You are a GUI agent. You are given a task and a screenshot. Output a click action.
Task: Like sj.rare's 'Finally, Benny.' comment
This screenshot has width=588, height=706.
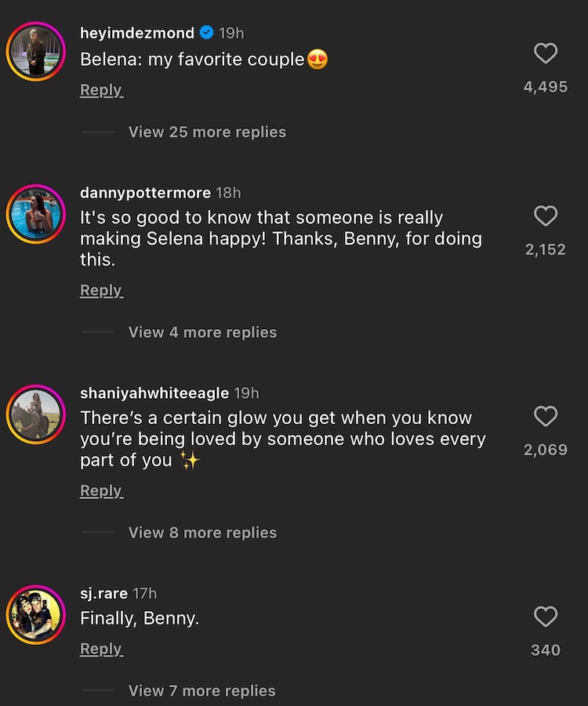(546, 617)
